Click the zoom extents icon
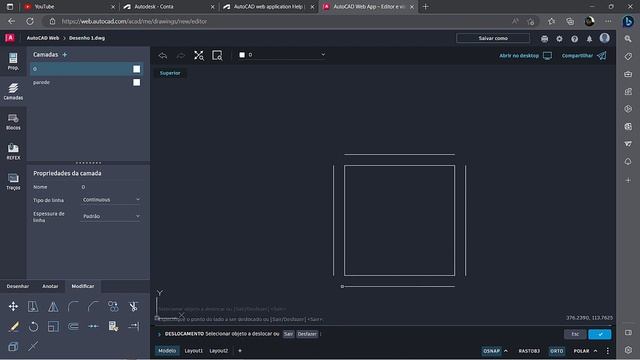Image resolution: width=640 pixels, height=360 pixels. click(199, 56)
